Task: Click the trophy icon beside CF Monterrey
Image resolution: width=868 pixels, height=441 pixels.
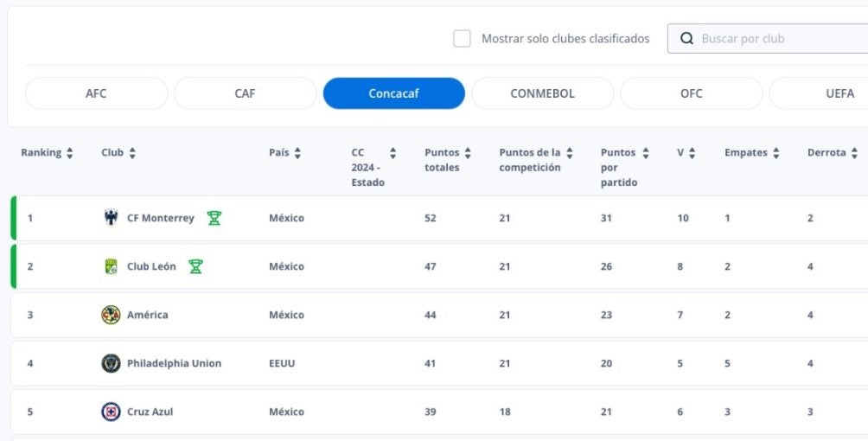Action: [214, 218]
